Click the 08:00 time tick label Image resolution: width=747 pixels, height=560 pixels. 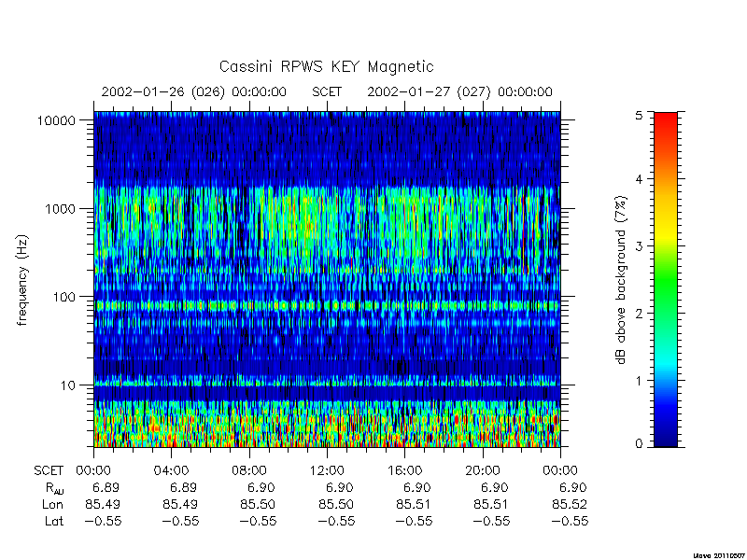click(248, 471)
